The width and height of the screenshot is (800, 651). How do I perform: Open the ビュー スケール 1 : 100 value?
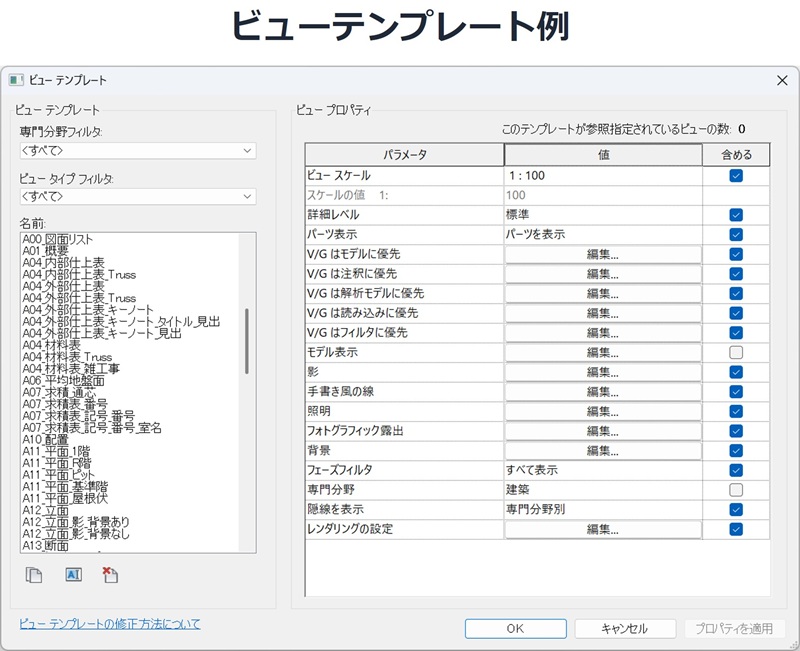pos(603,176)
